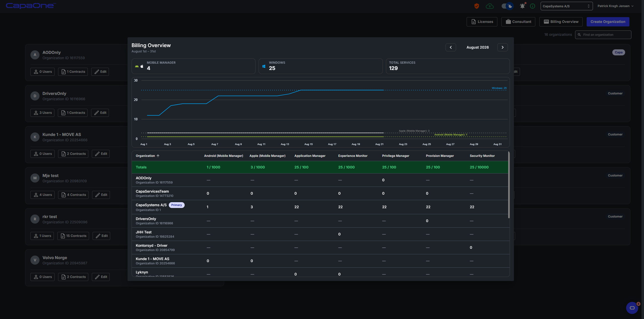
Task: Open the Consultant view
Action: point(518,22)
